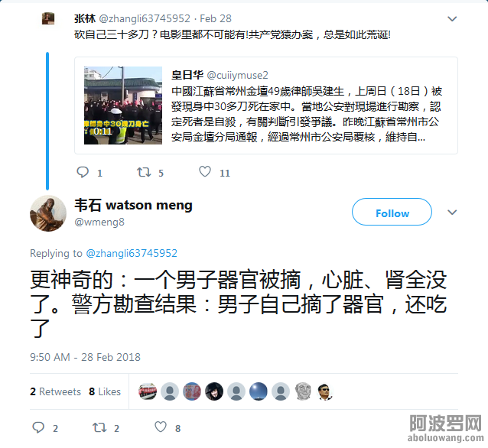Retweet watson meng's tweet
Image resolution: width=488 pixels, height=448 pixels.
pos(99,427)
